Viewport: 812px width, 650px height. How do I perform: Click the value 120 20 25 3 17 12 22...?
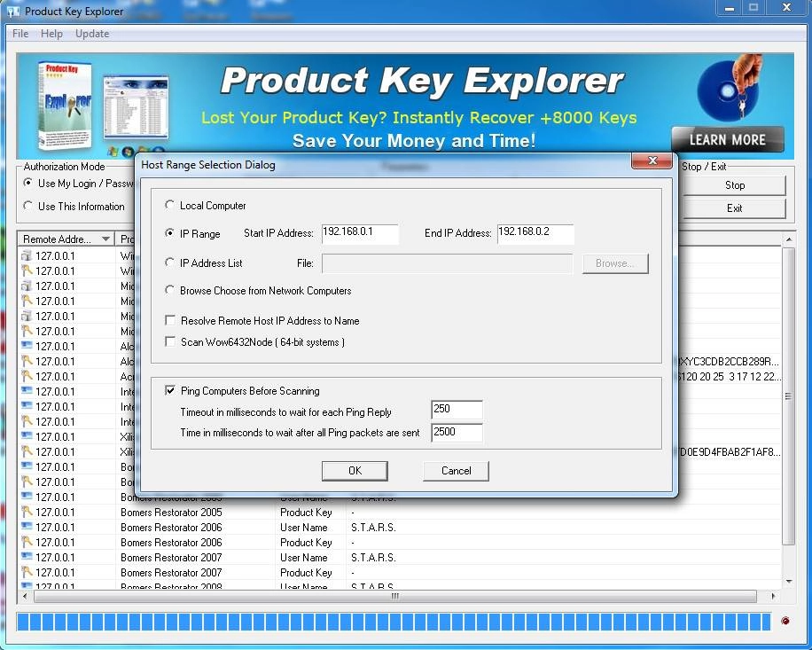click(729, 377)
